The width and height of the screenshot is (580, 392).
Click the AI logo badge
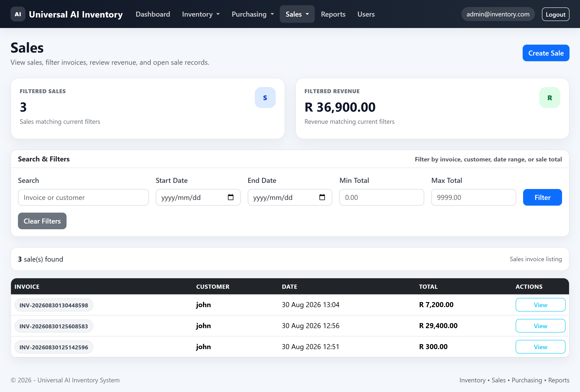point(18,14)
